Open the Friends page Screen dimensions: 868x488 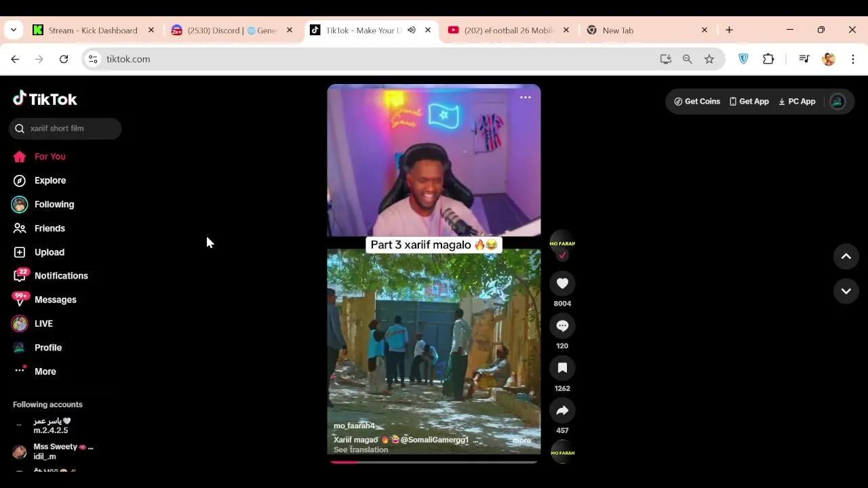click(x=39, y=228)
